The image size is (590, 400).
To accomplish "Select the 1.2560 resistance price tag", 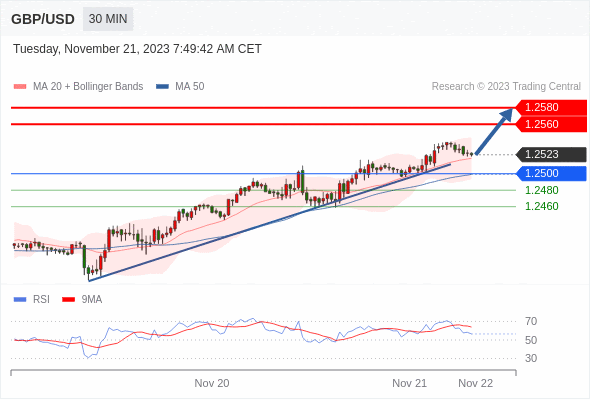I will point(551,124).
